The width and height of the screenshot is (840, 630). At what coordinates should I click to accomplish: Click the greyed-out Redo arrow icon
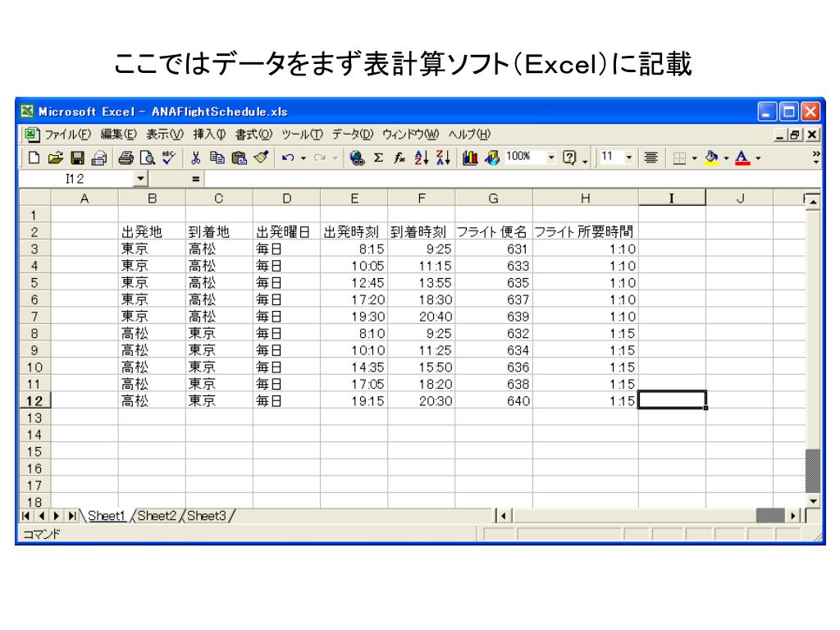pos(320,157)
